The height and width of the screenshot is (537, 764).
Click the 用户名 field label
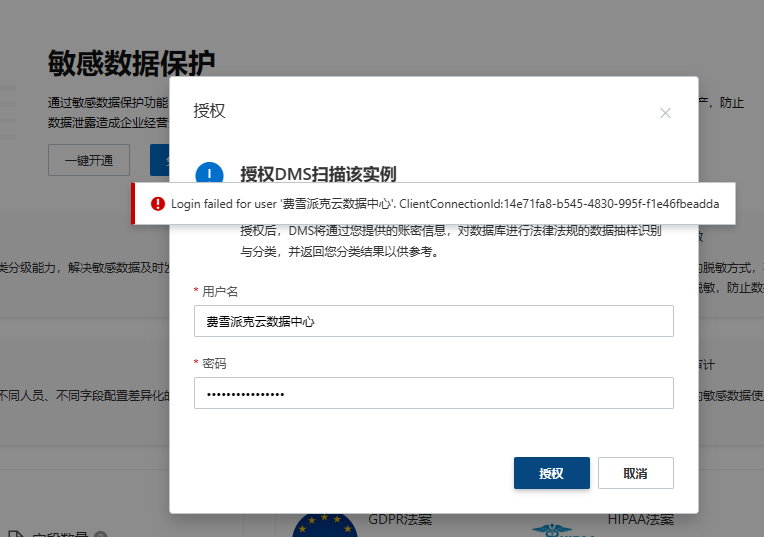pos(220,291)
